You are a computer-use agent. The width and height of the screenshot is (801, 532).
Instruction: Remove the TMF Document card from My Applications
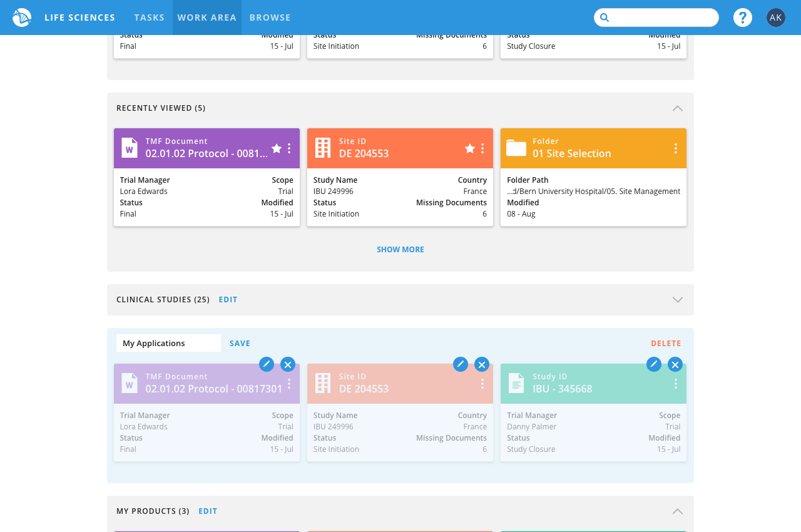(x=288, y=364)
